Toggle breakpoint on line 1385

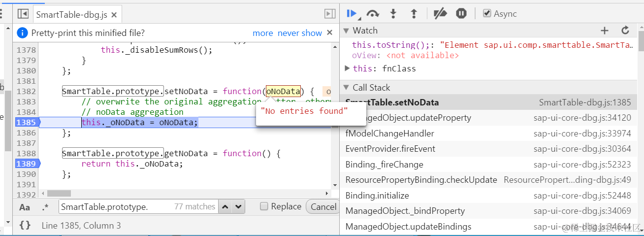(x=26, y=122)
